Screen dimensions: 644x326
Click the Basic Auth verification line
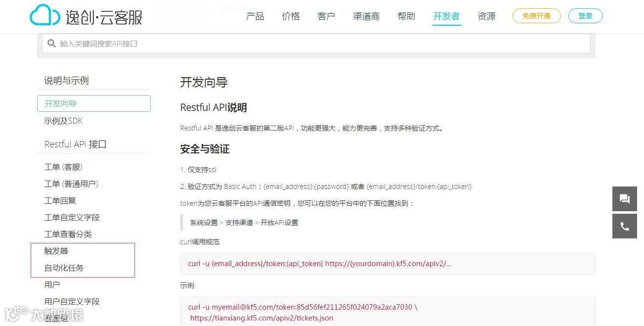point(326,186)
